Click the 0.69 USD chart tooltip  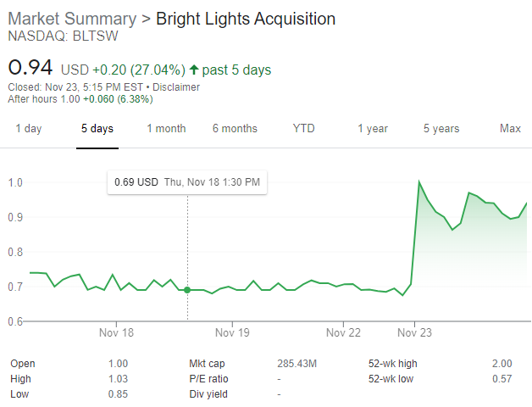point(187,182)
